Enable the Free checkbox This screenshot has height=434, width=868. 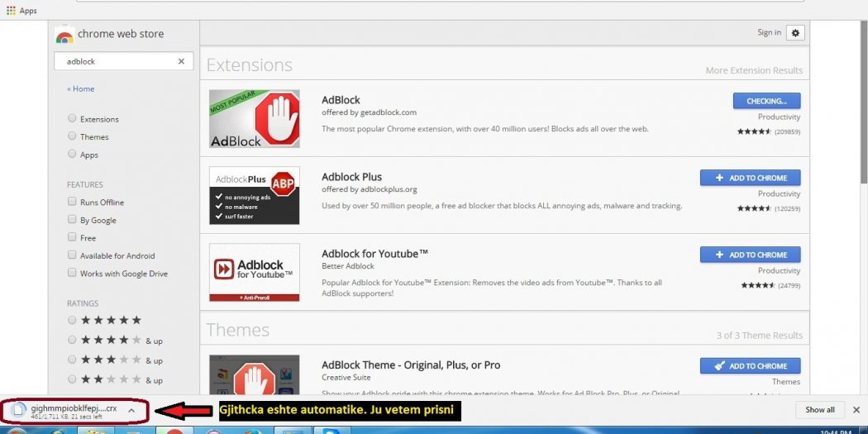tap(72, 237)
